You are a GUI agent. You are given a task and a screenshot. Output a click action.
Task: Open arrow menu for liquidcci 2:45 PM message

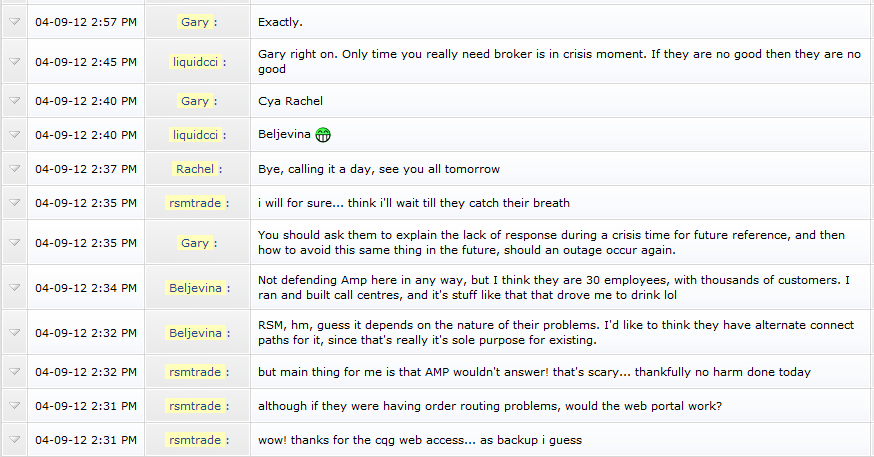point(14,61)
